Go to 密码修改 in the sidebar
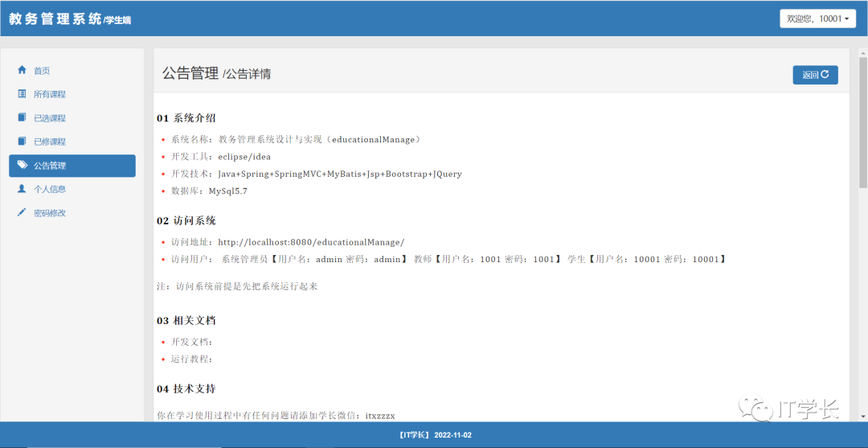 pyautogui.click(x=72, y=212)
